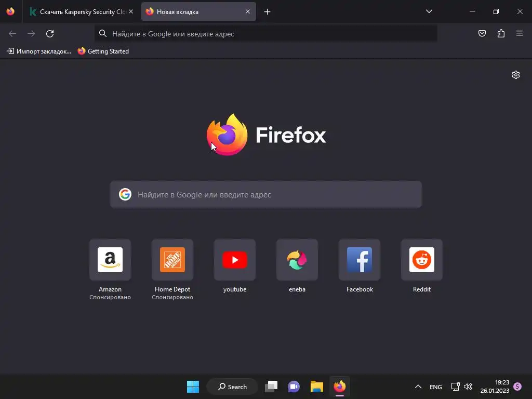The height and width of the screenshot is (399, 532).
Task: Open the network tray icon
Action: (x=455, y=387)
